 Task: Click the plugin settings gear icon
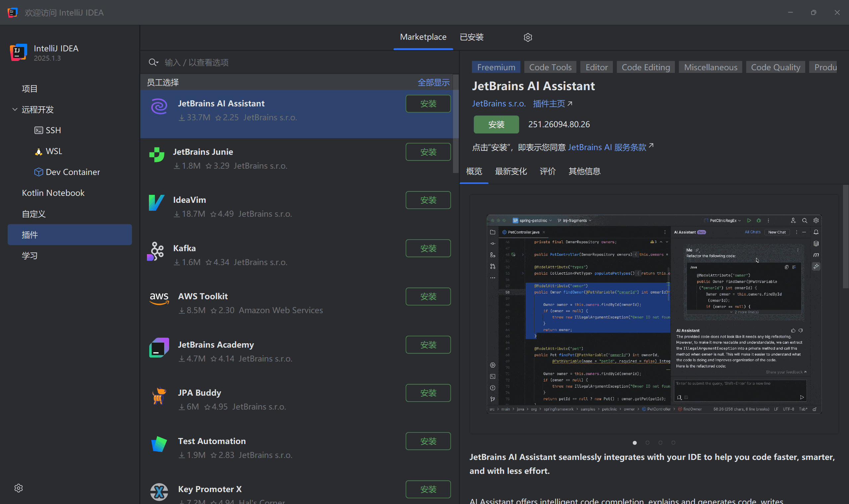pyautogui.click(x=528, y=37)
